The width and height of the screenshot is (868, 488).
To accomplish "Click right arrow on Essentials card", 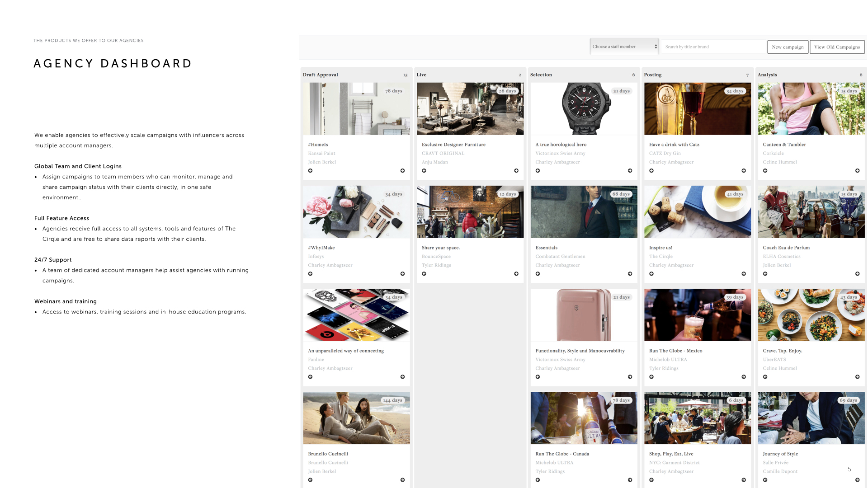I will pos(630,274).
